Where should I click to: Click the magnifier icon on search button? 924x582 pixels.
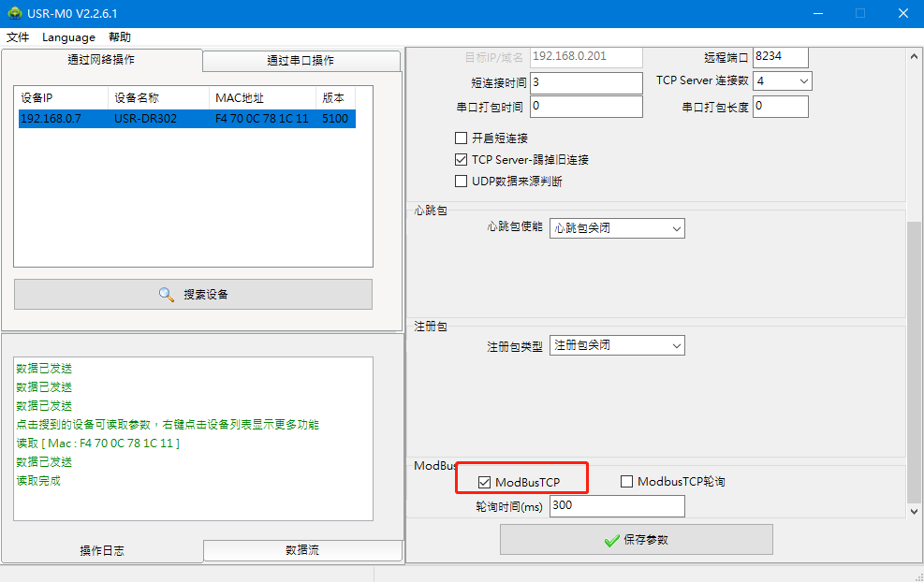coord(167,295)
